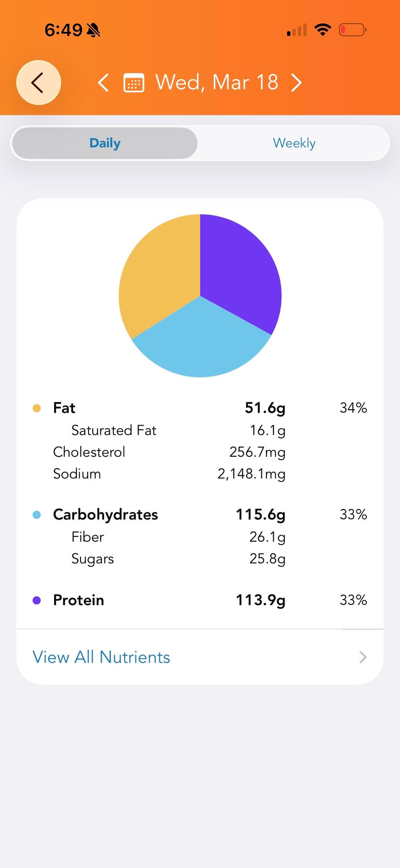Switch to the Weekly view
Screen dimensions: 400x868
294,143
